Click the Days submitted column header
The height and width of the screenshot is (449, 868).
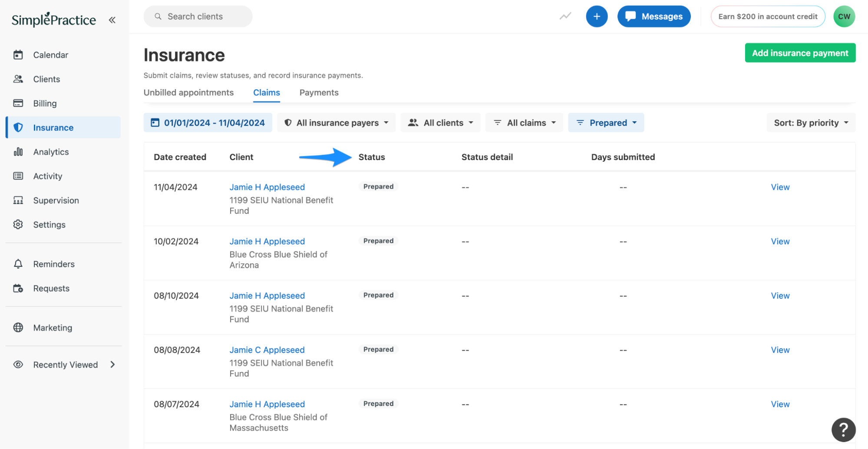[x=623, y=157]
